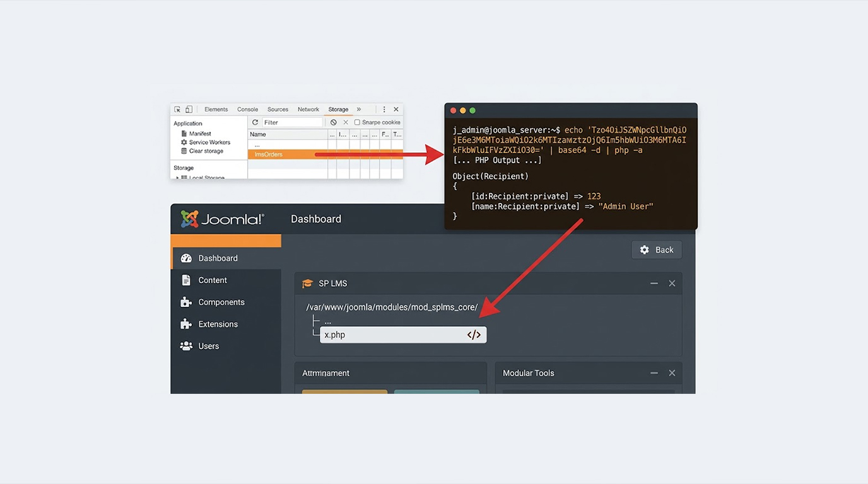The image size is (868, 484).
Task: Click the Service Workers gear icon
Action: pyautogui.click(x=184, y=142)
